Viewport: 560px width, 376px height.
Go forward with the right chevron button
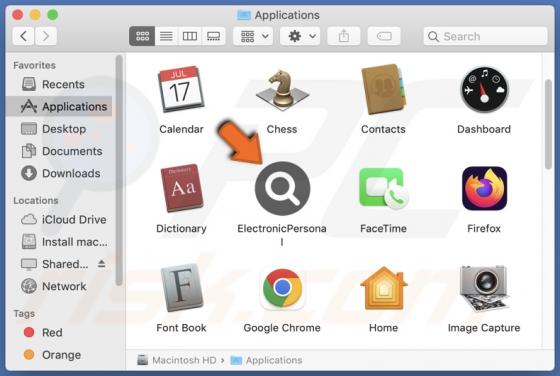click(x=46, y=36)
